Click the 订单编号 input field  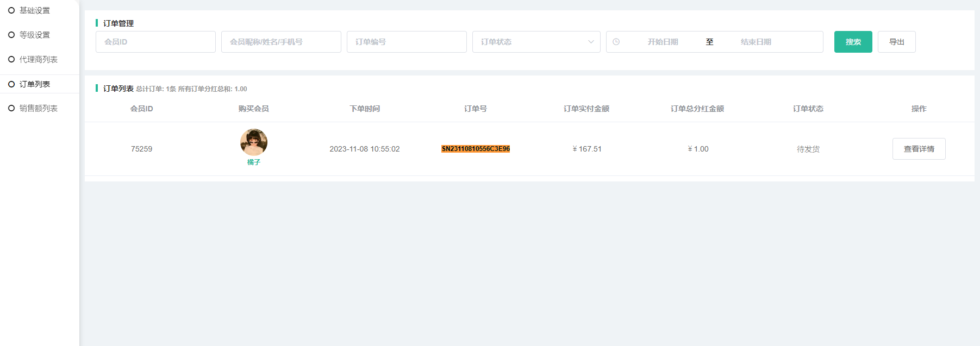pos(407,42)
